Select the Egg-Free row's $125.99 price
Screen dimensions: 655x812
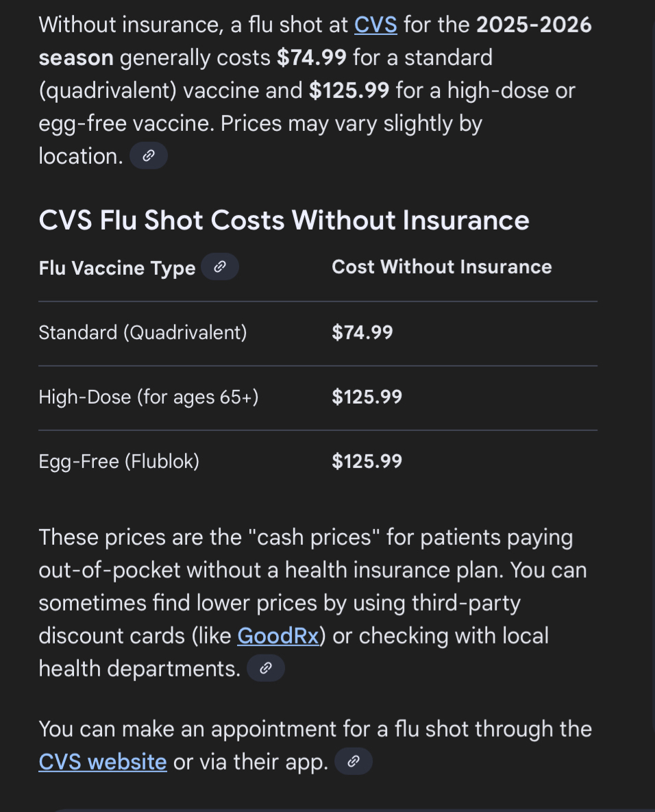[367, 462]
